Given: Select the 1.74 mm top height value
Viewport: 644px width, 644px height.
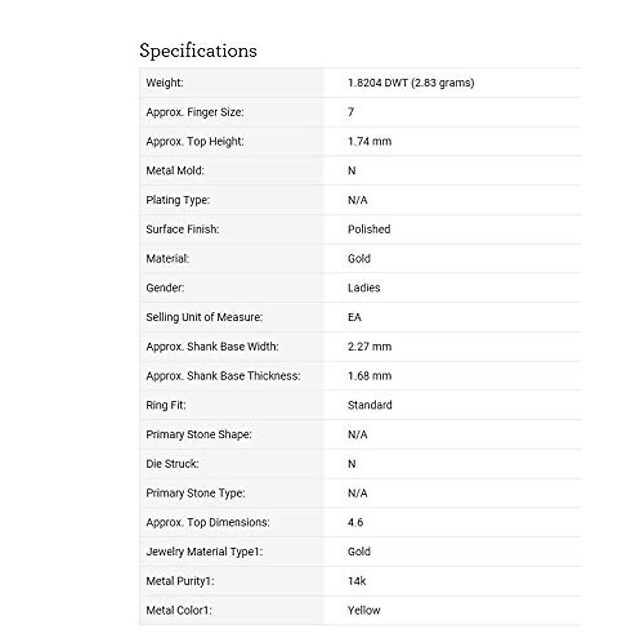Looking at the screenshot, I should point(369,142).
